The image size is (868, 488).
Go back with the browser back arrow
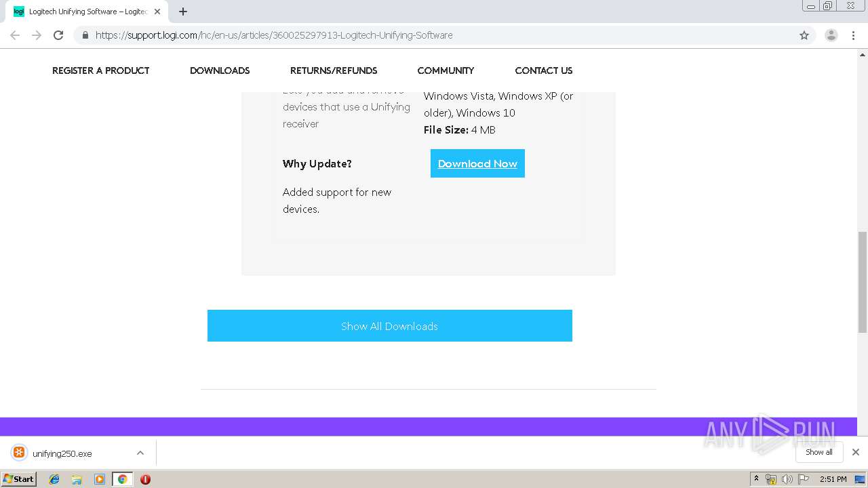(15, 35)
